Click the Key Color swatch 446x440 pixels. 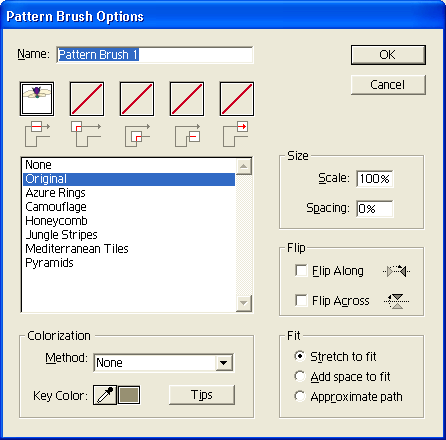(x=129, y=395)
